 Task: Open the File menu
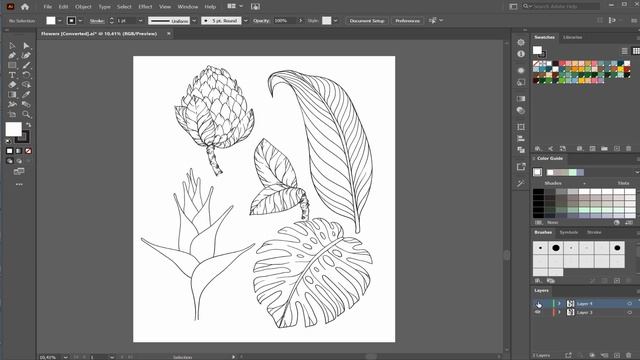pyautogui.click(x=48, y=7)
